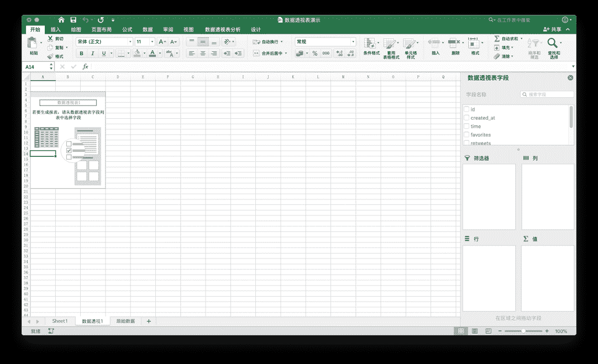Click the percent style button
This screenshot has height=364, width=598.
(315, 54)
